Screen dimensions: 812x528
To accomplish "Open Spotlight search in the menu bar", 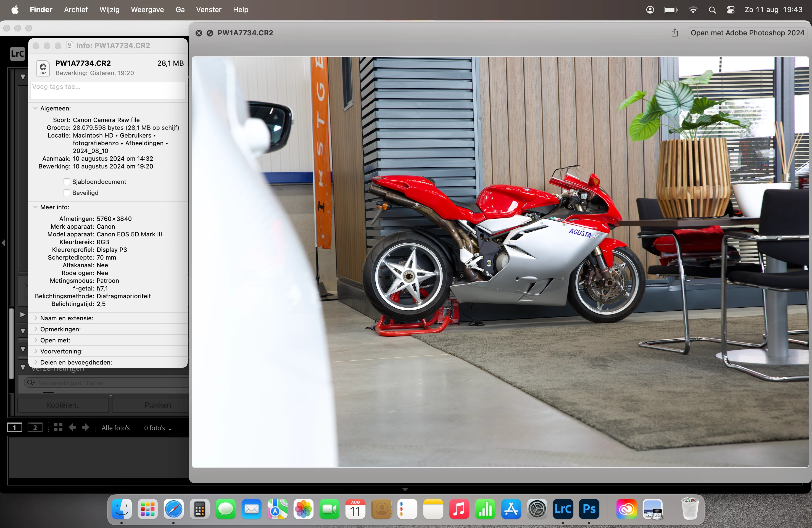I will tap(712, 10).
